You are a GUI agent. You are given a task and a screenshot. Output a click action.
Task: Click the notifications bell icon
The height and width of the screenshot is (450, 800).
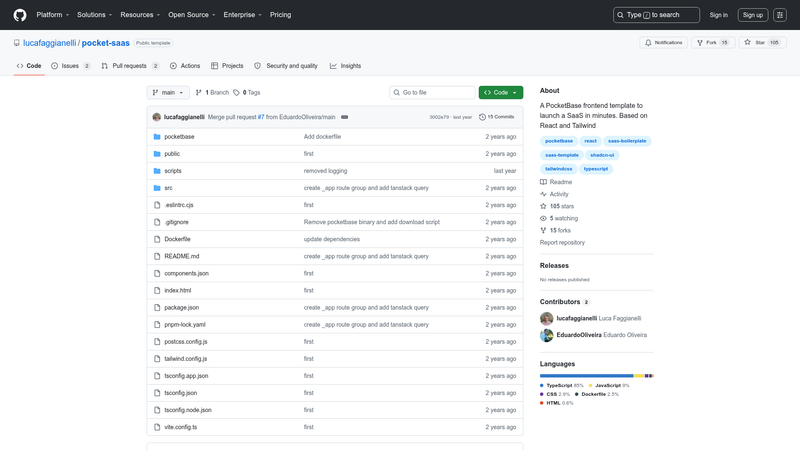648,43
